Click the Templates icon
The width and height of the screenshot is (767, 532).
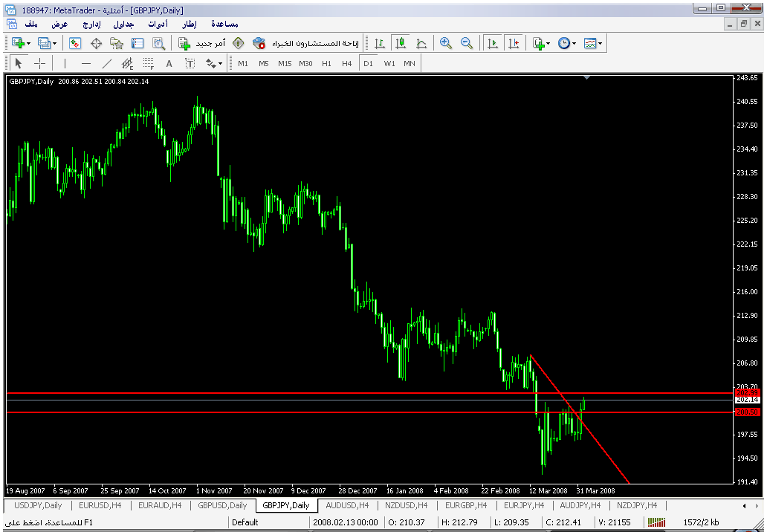(590, 44)
